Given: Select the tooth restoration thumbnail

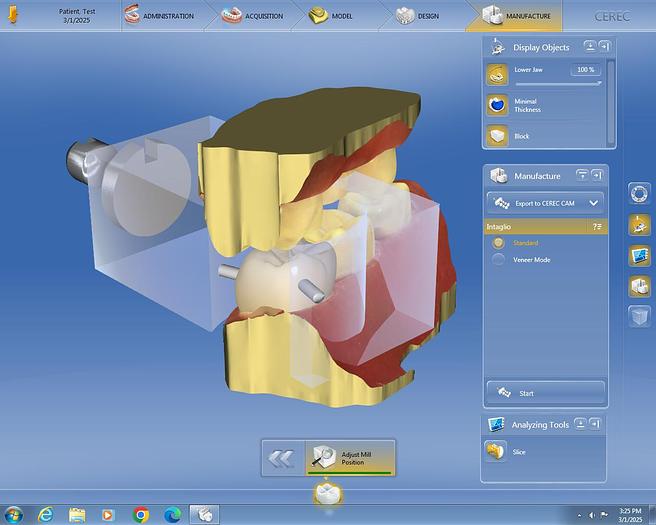Looking at the screenshot, I should pos(328,494).
